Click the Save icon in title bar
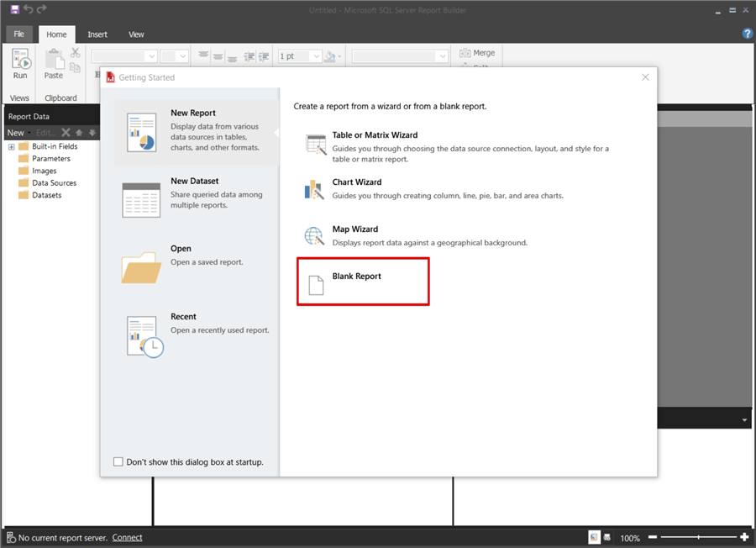The image size is (756, 548). point(14,9)
